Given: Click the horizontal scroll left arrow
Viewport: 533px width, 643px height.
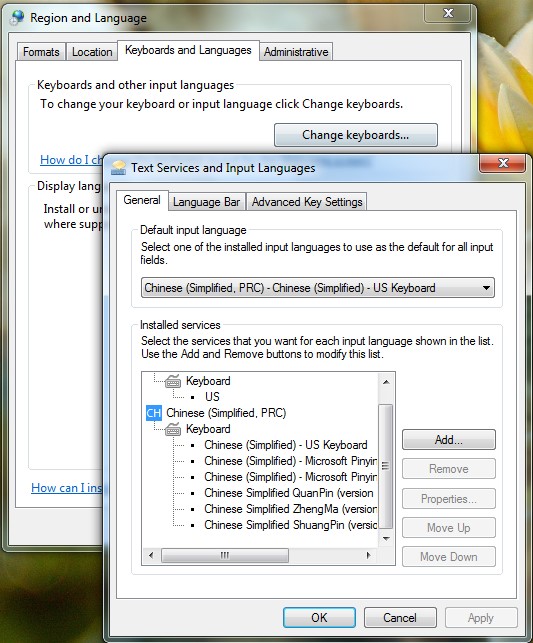Looking at the screenshot, I should click(x=151, y=556).
